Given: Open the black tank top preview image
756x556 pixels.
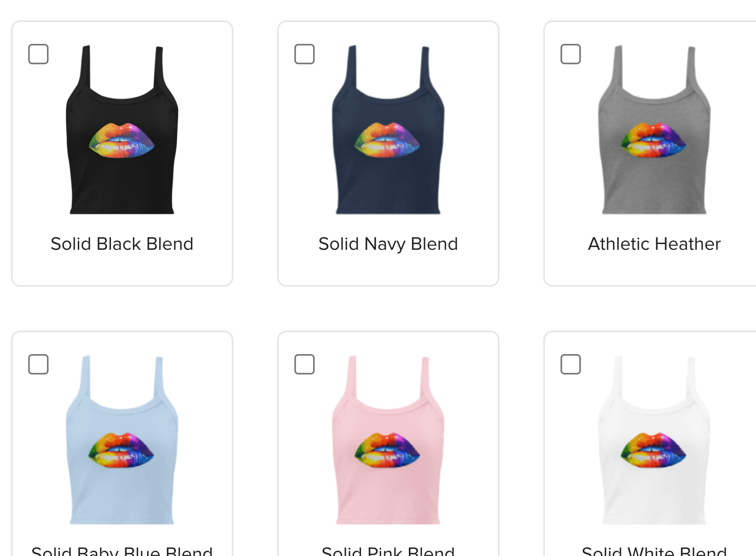Looking at the screenshot, I should click(122, 129).
